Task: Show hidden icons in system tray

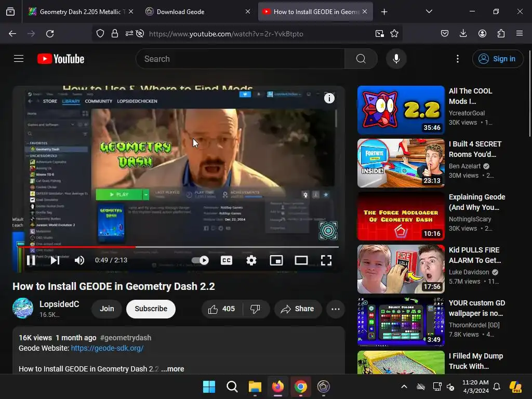Action: (x=404, y=387)
